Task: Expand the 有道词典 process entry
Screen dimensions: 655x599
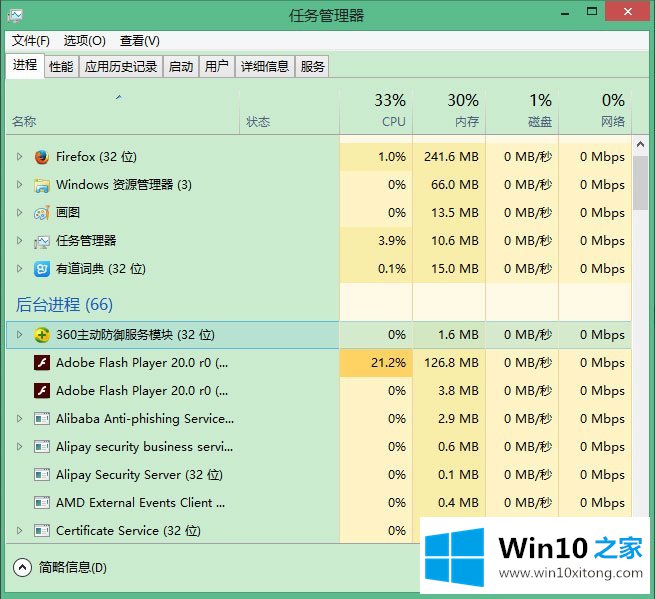Action: click(x=19, y=269)
